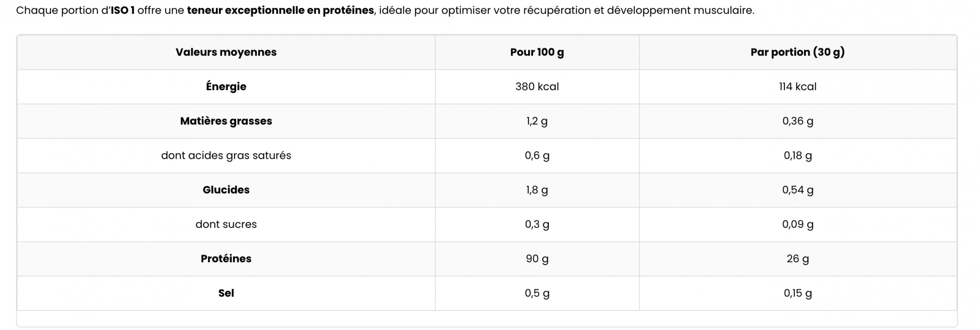Viewport: 980px width, 330px height.
Task: Select the 'Énergie' row label
Action: click(x=226, y=86)
